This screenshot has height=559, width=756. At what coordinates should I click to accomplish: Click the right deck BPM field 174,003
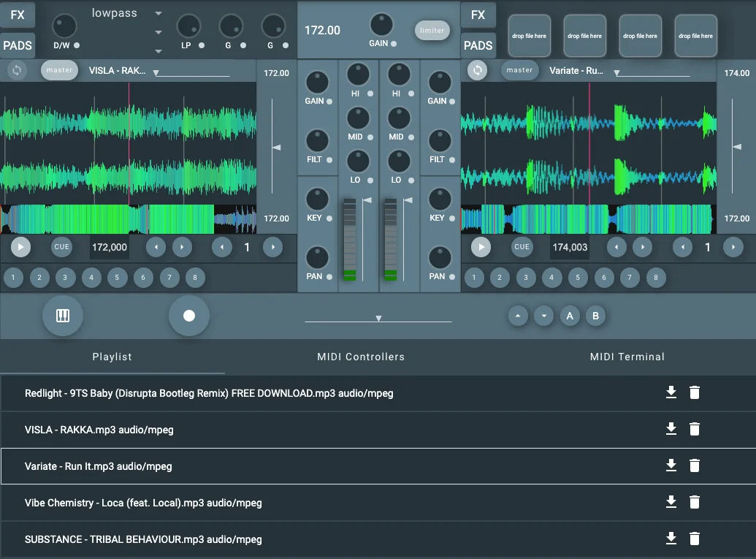coord(570,247)
